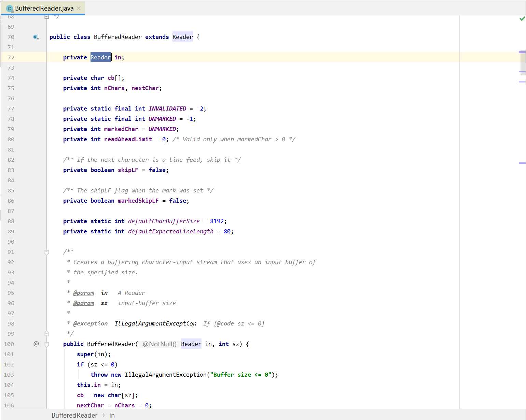Close the BufferedReader.java tab
Image resolution: width=526 pixels, height=420 pixels.
[x=79, y=8]
